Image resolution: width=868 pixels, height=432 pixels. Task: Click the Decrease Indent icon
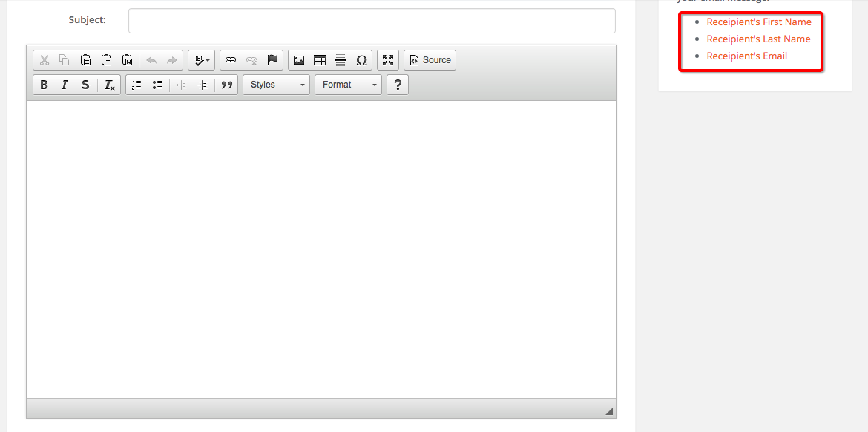[x=182, y=85]
